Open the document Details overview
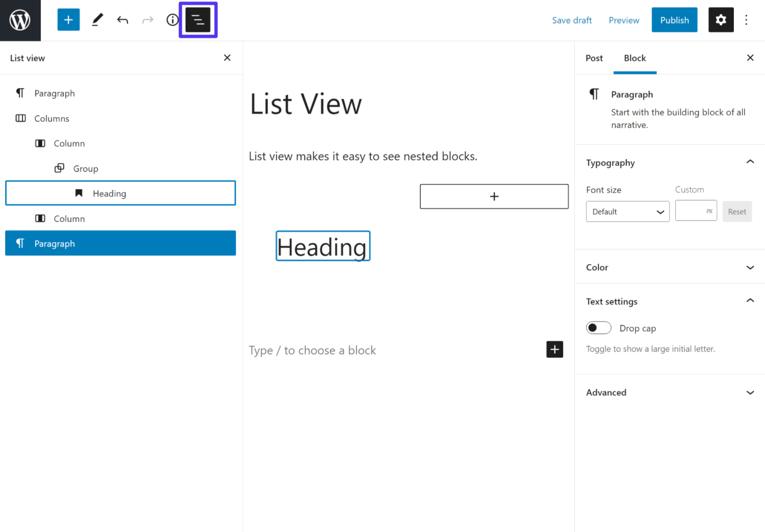765x532 pixels. [x=172, y=19]
